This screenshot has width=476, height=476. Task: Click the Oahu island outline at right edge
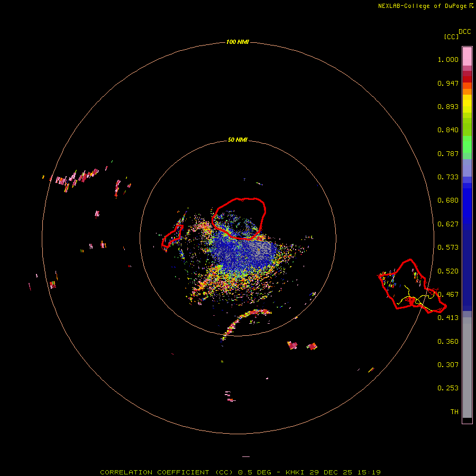(x=412, y=286)
